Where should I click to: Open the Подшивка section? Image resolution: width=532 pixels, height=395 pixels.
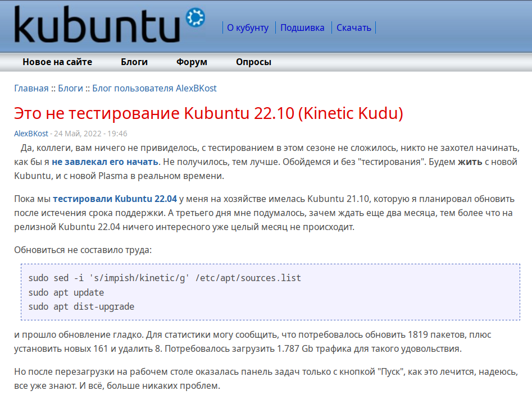[x=304, y=27]
